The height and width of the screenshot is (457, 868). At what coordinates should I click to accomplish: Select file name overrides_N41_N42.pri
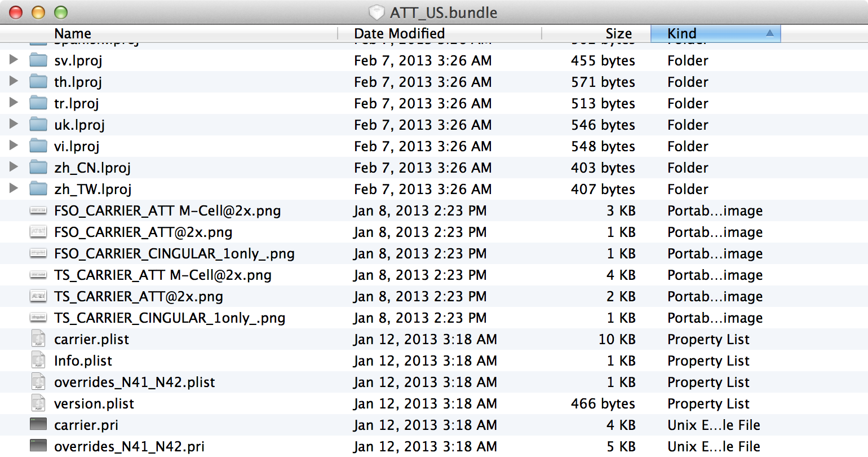click(129, 446)
